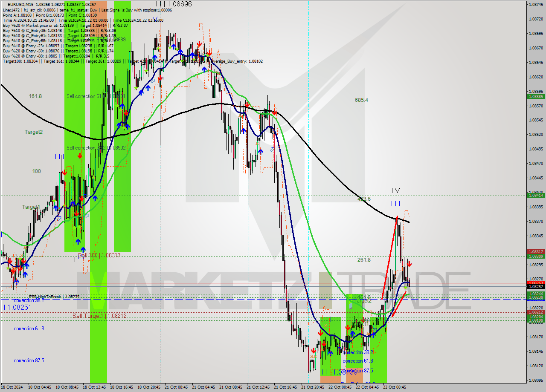Click the green 1.08309 price tag
Screen dimensions: 546x392
coord(536,256)
